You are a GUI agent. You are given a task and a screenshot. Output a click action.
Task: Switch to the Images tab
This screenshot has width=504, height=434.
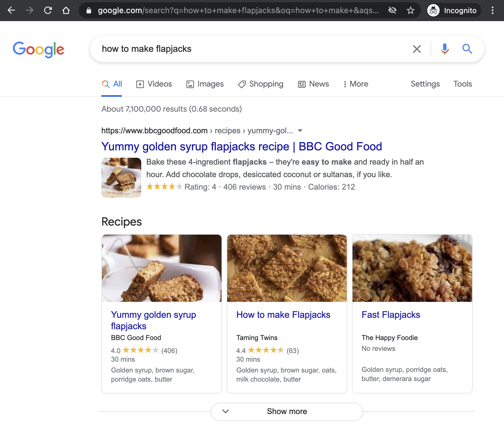(x=205, y=84)
